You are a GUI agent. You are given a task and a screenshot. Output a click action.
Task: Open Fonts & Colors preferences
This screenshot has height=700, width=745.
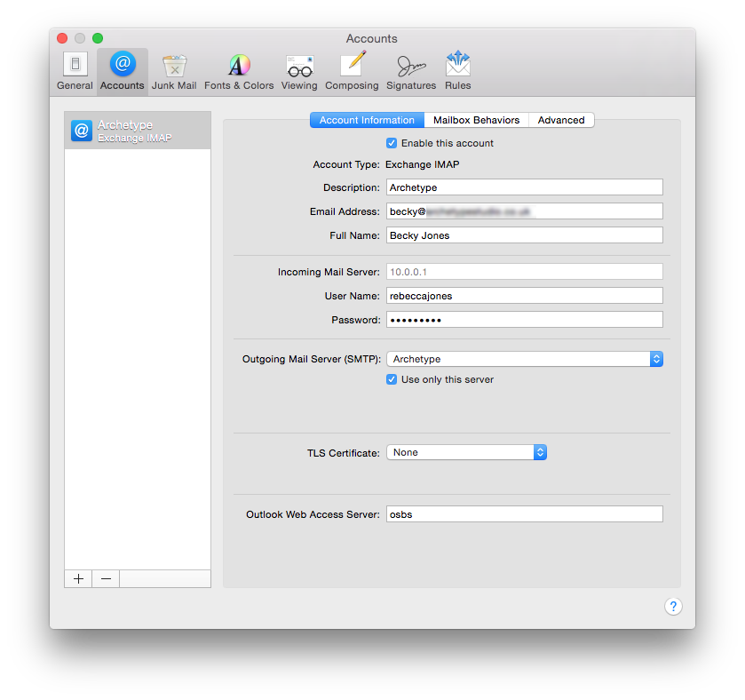pyautogui.click(x=239, y=72)
